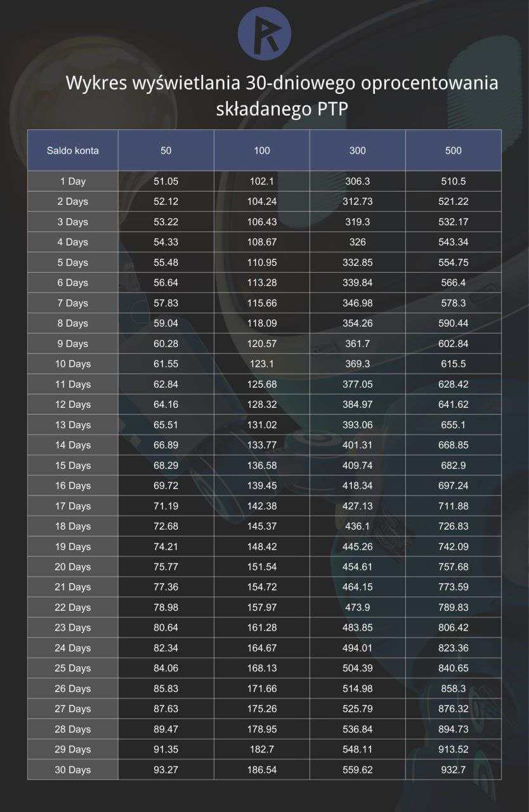Click the 7 Days row label

[x=73, y=303]
